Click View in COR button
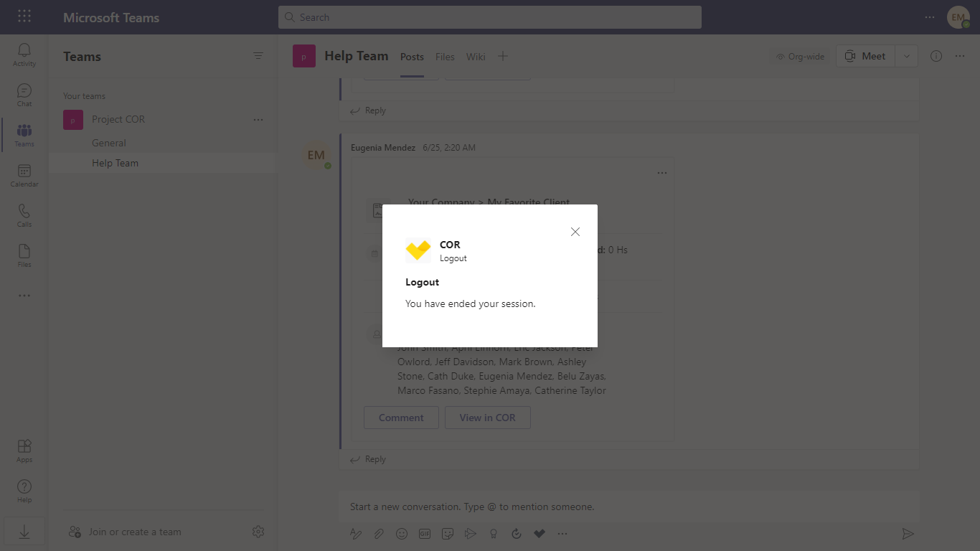The height and width of the screenshot is (551, 980). click(x=488, y=418)
